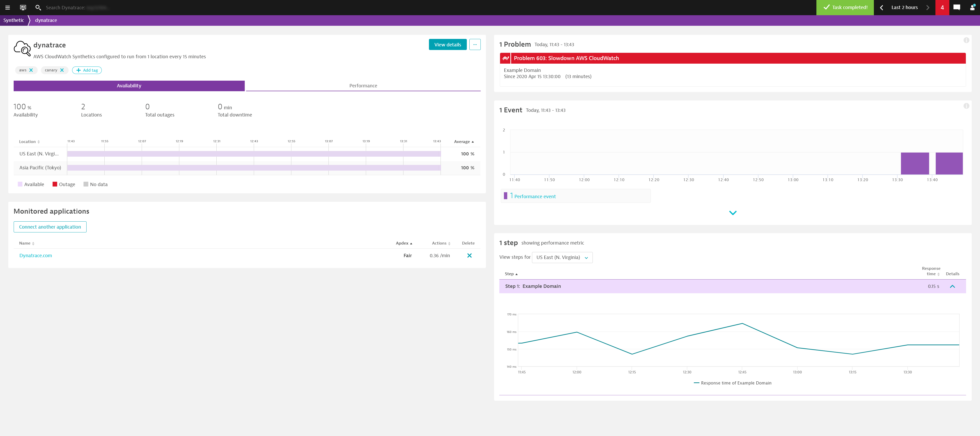Screen dimensions: 980x436
Task: Sort steps by Response time
Action: 931,271
